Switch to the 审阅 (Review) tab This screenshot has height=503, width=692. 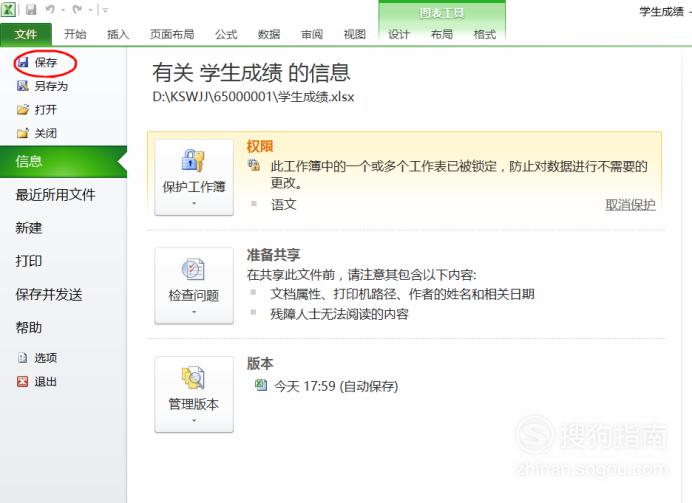point(312,34)
